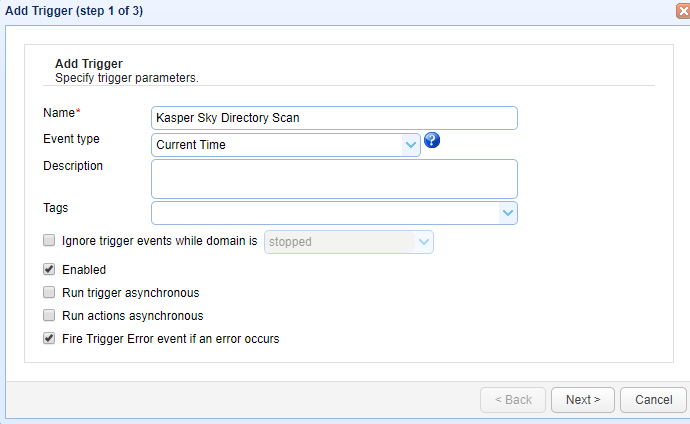Enable Ignore trigger events while domain is

(x=49, y=241)
